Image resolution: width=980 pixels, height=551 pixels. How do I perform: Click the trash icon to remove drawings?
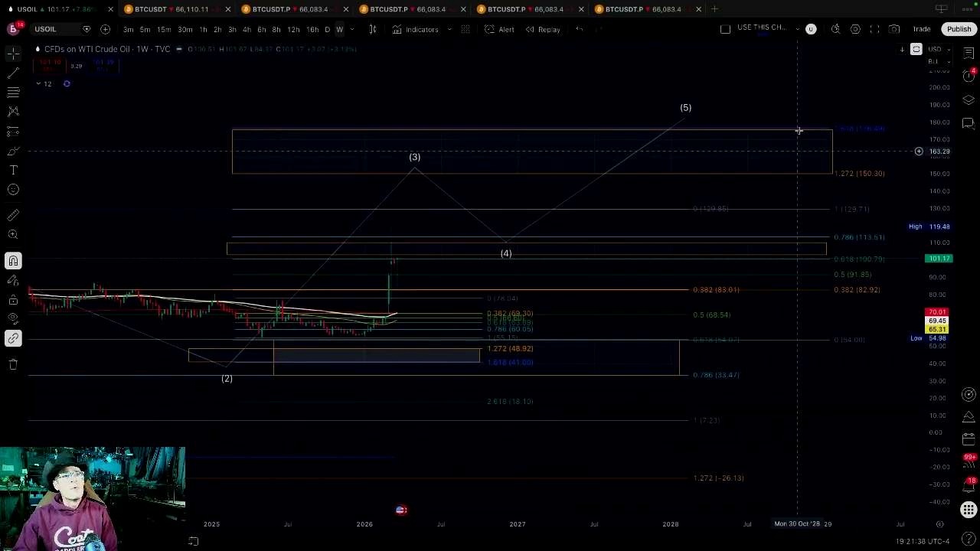pos(13,364)
